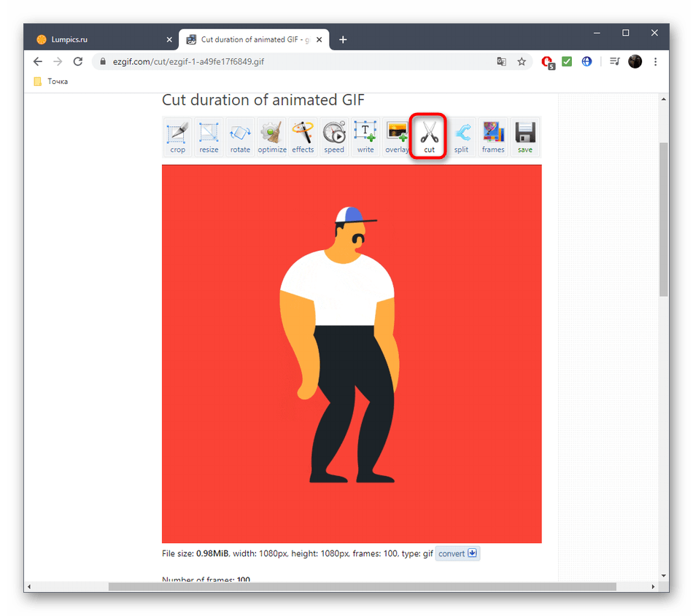This screenshot has height=616, width=693.
Task: Click the vertical scrollbar thumb
Action: point(663,219)
